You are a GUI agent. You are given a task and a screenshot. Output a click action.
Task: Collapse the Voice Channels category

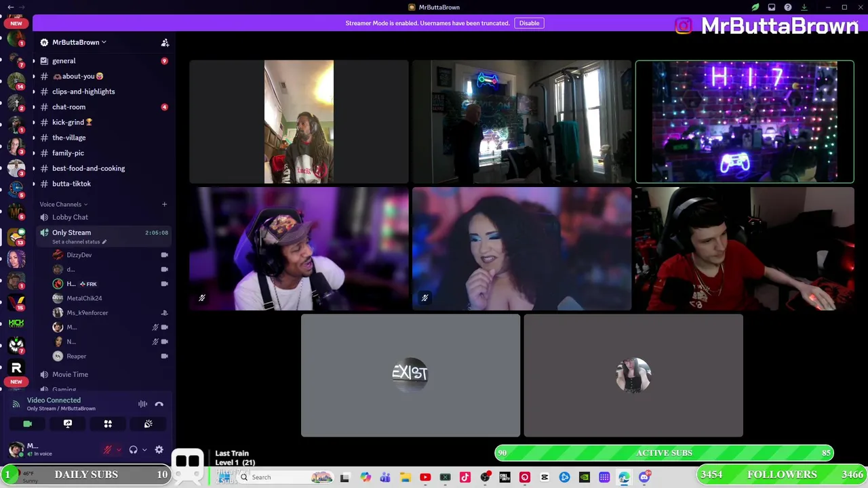(x=63, y=204)
